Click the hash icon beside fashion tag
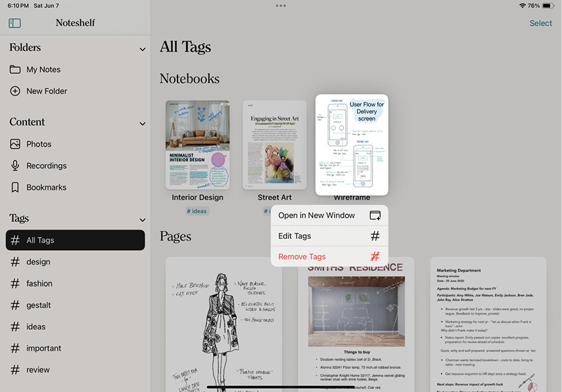Viewport: 562px width, 392px height. coord(15,283)
